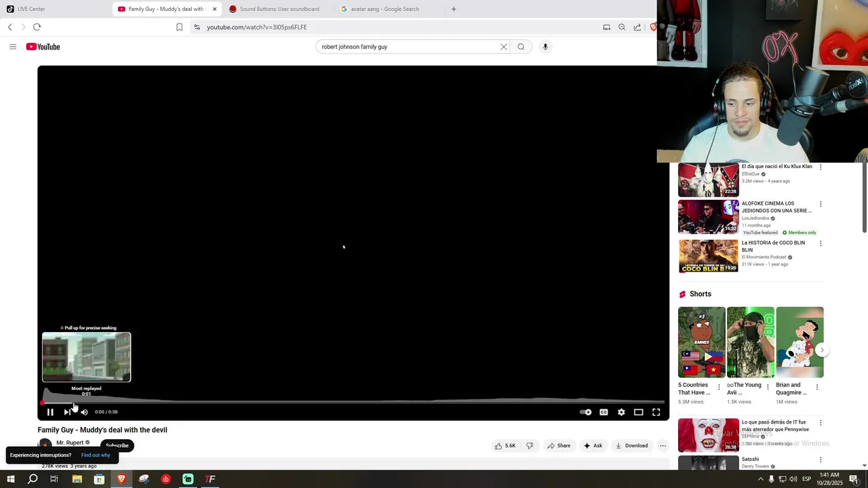Close the Family Guy tab
Image resolution: width=868 pixels, height=488 pixels.
(214, 9)
